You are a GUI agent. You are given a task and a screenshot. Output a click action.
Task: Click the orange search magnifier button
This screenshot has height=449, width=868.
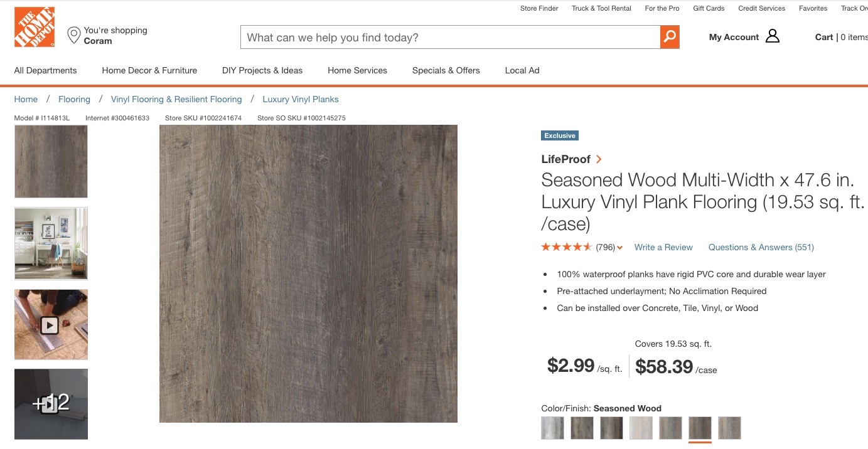(x=670, y=37)
